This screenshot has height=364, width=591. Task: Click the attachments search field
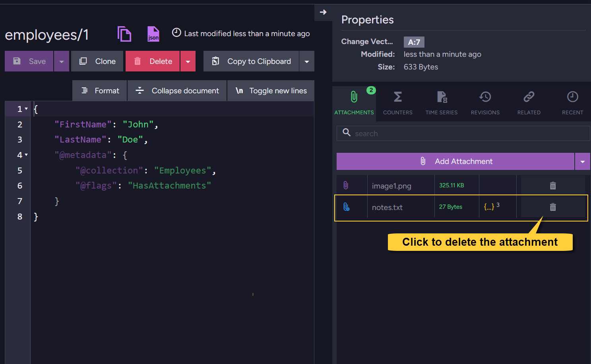click(x=463, y=134)
